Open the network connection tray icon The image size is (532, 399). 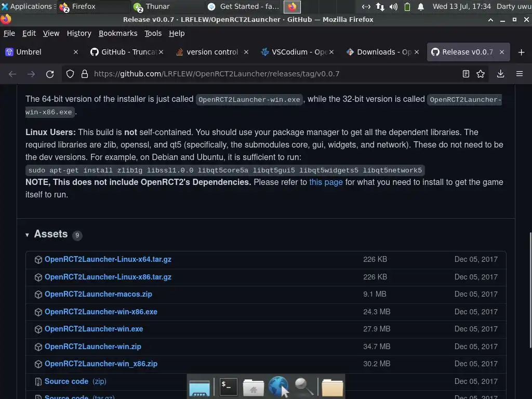(x=380, y=6)
